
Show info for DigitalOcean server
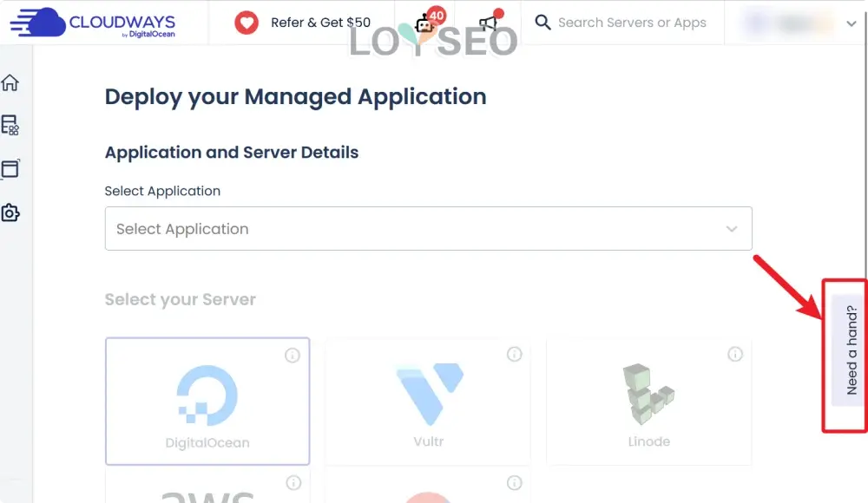(x=293, y=355)
